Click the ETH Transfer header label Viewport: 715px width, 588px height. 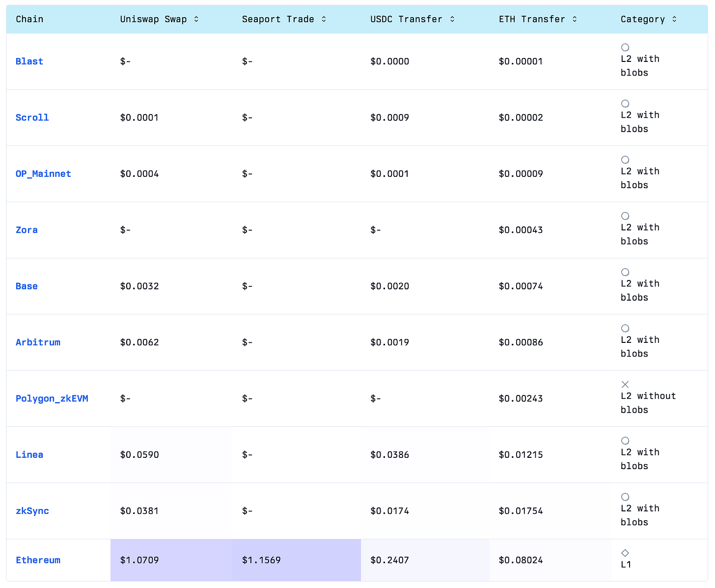(x=532, y=19)
